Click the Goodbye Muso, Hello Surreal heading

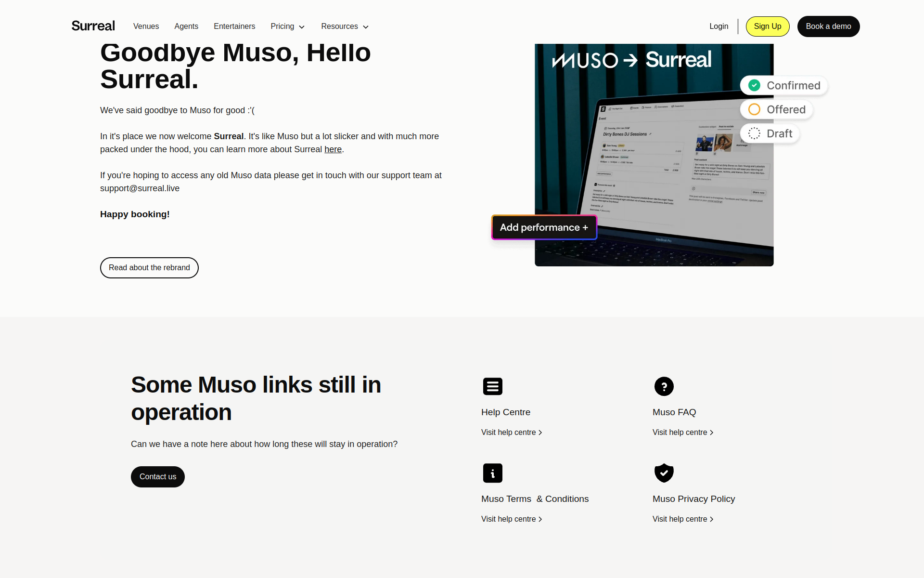[x=235, y=66]
